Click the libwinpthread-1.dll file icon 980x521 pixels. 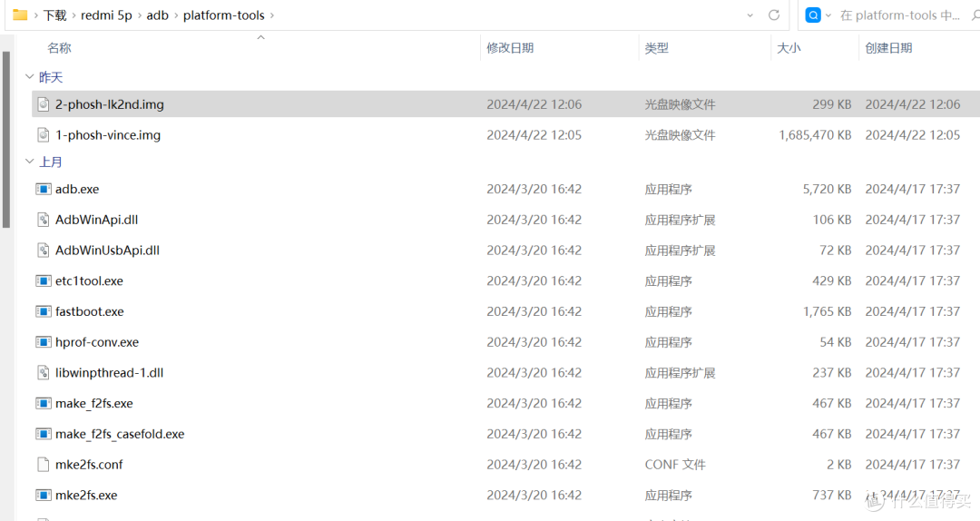[x=44, y=373]
